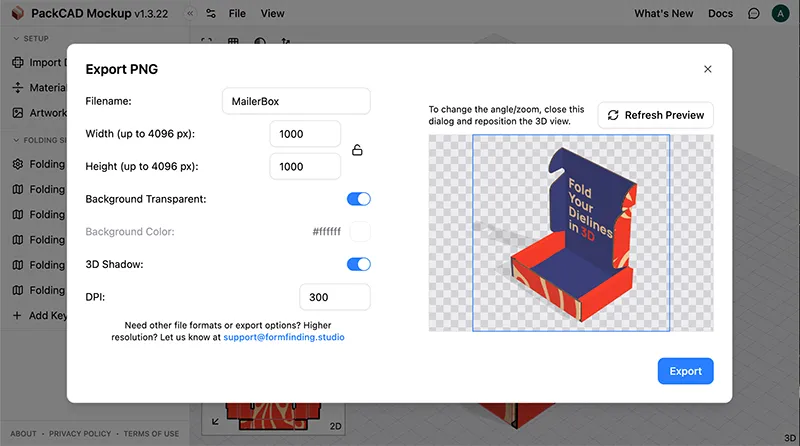Viewport: 800px width, 446px height.
Task: Open the Docs link
Action: pyautogui.click(x=720, y=14)
